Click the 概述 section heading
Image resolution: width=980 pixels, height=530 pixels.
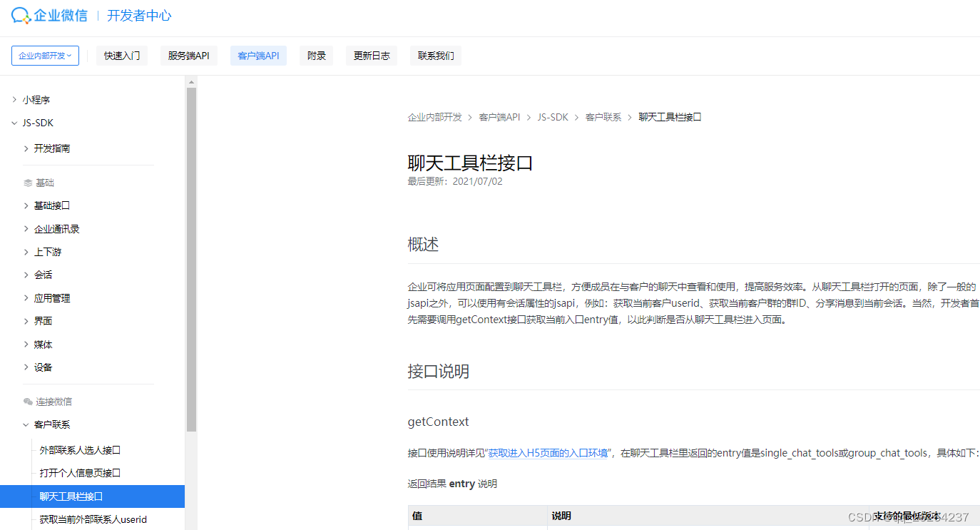(x=423, y=245)
